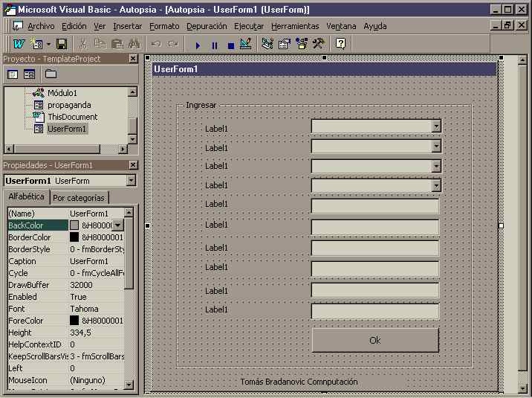Viewport: 532px width, 398px height.
Task: Click the Ok button on the form
Action: pos(374,340)
